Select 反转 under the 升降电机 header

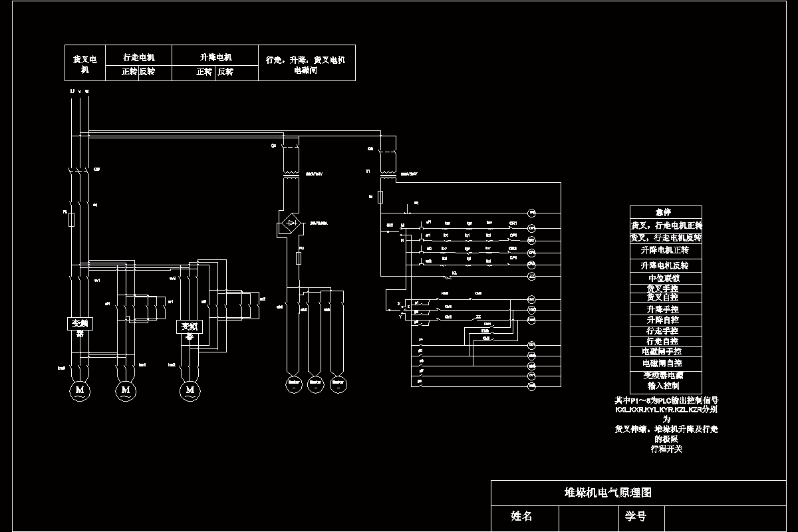pos(225,72)
